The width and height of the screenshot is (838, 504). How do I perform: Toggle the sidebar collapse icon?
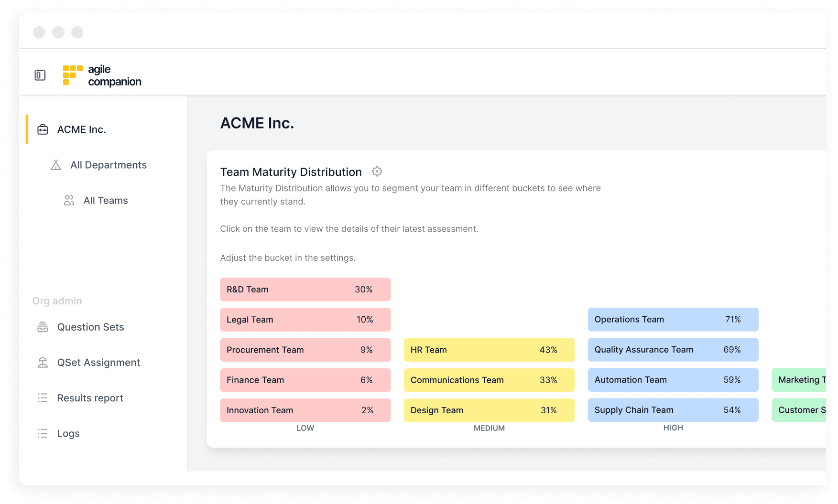coord(40,75)
